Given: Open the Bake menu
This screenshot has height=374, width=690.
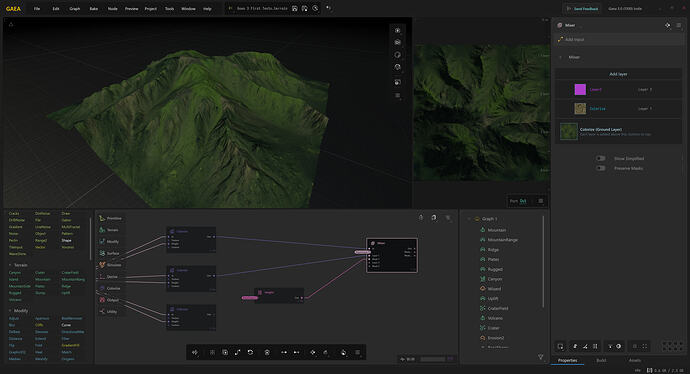Looking at the screenshot, I should (94, 9).
